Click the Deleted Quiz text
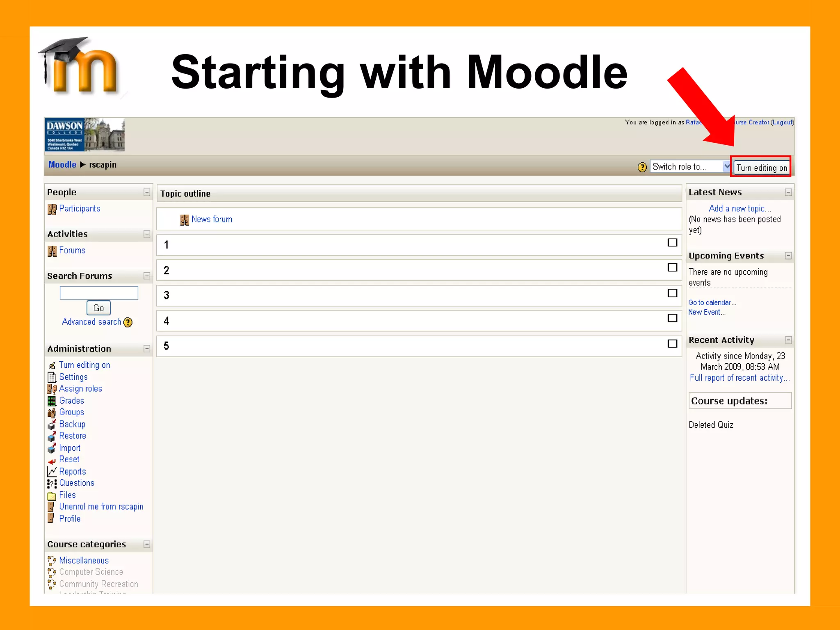 (x=711, y=425)
